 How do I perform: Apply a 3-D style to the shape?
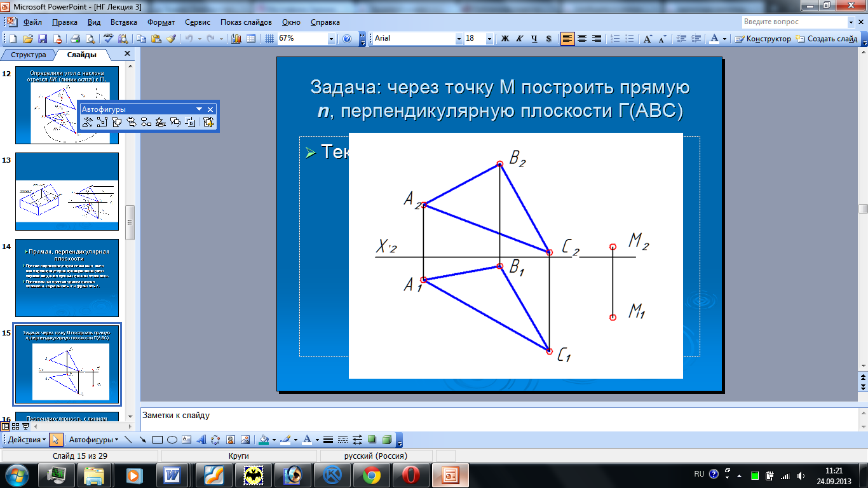(386, 440)
